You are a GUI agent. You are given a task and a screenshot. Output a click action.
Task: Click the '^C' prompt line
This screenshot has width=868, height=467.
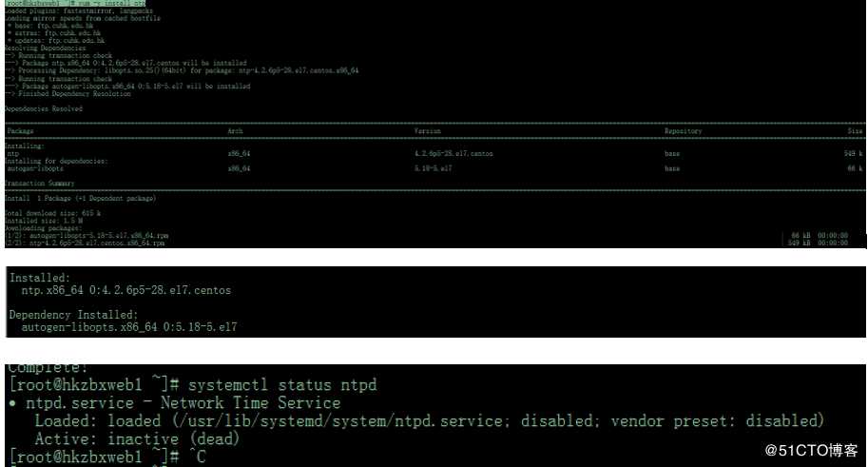coord(107,457)
